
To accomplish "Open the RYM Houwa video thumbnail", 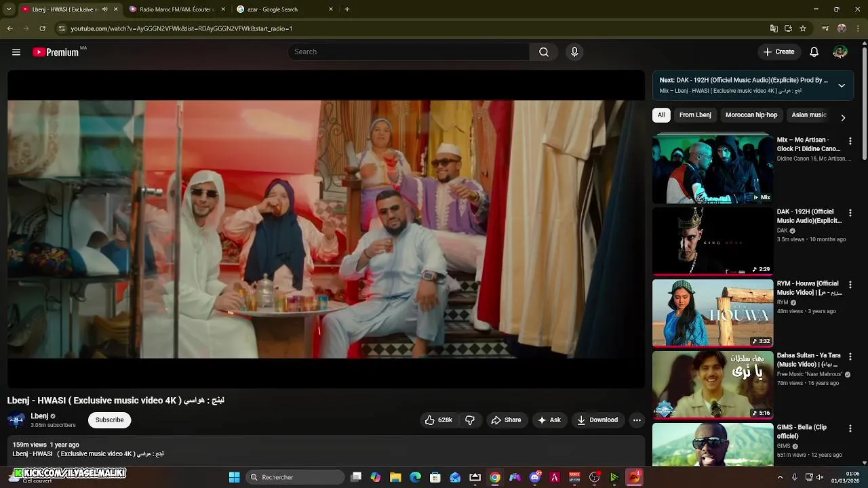I will (712, 313).
